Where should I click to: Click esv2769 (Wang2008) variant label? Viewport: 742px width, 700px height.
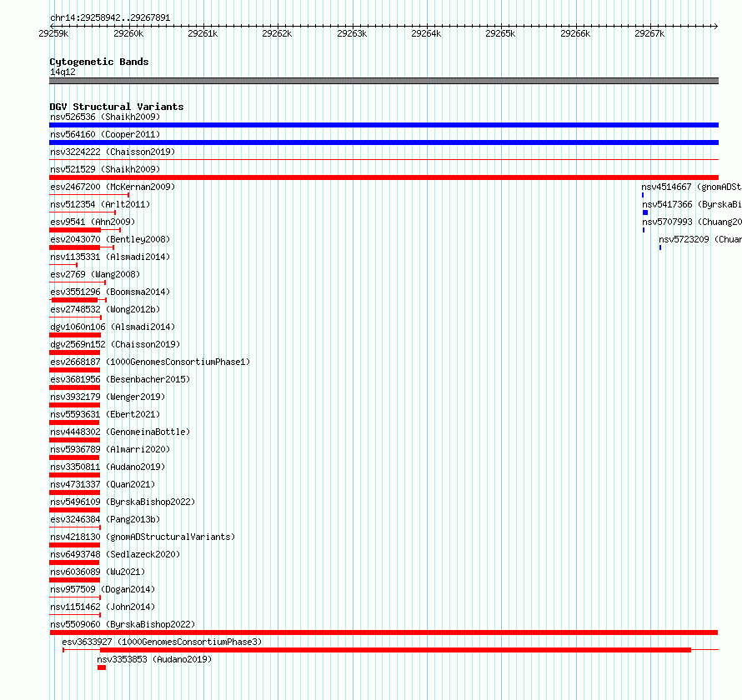point(95,274)
